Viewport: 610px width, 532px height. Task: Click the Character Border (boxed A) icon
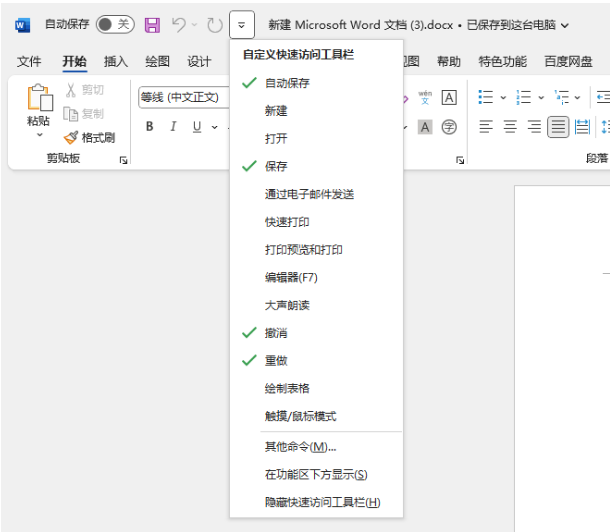pyautogui.click(x=449, y=97)
